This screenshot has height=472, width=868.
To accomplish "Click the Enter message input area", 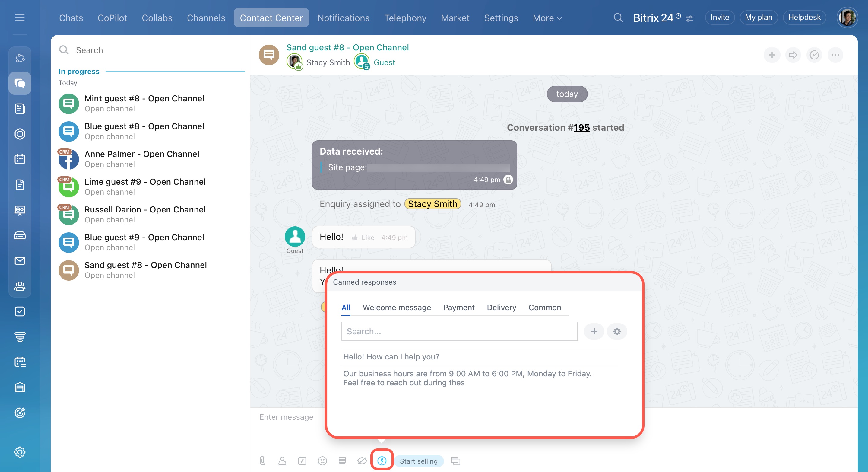I will click(287, 417).
